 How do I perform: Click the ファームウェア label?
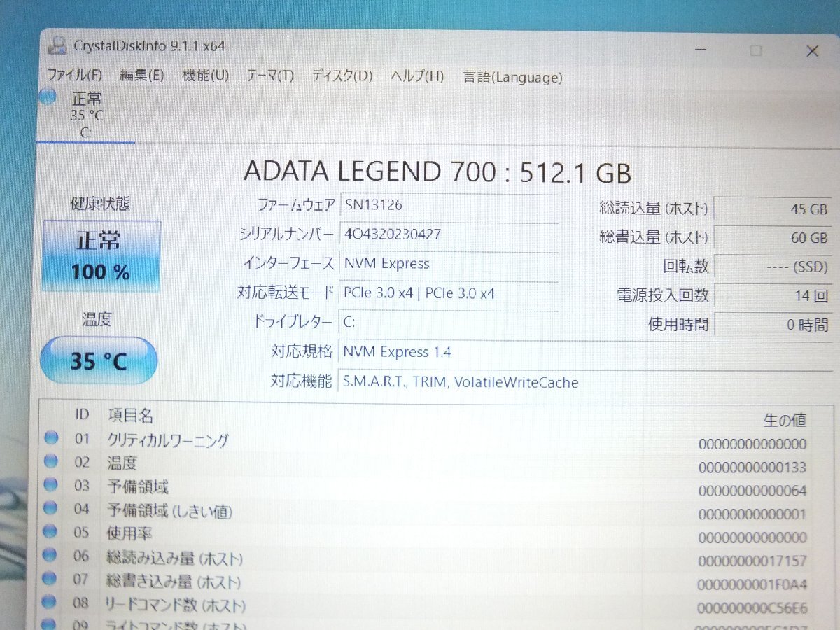click(297, 205)
